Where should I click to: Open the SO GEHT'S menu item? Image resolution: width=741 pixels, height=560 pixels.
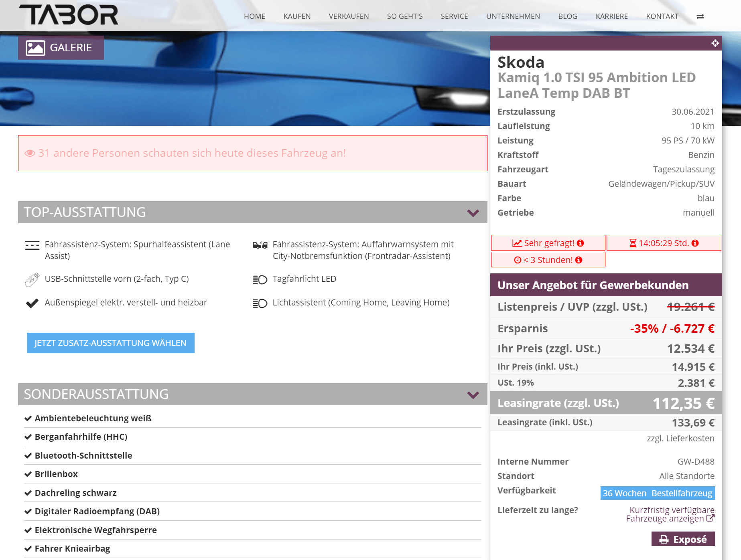[405, 16]
